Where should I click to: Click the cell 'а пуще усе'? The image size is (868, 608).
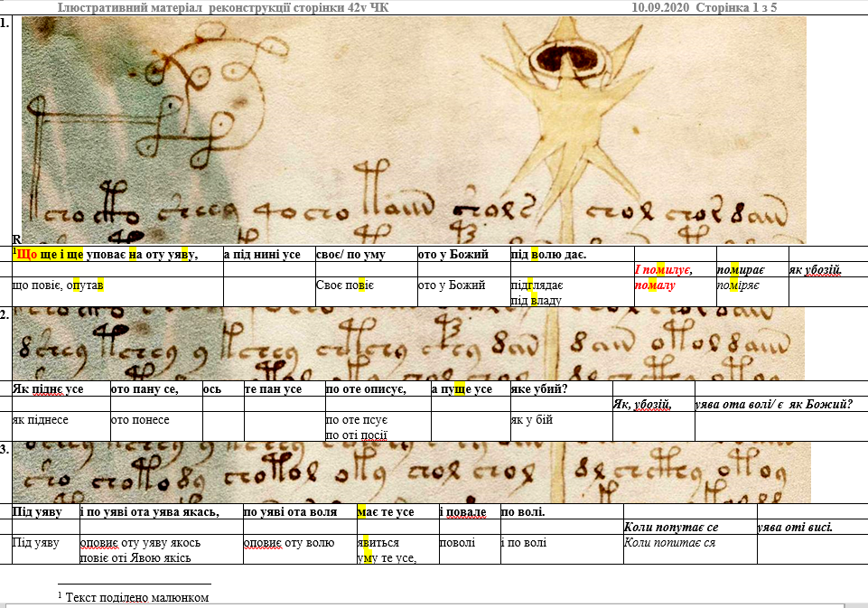click(x=471, y=388)
